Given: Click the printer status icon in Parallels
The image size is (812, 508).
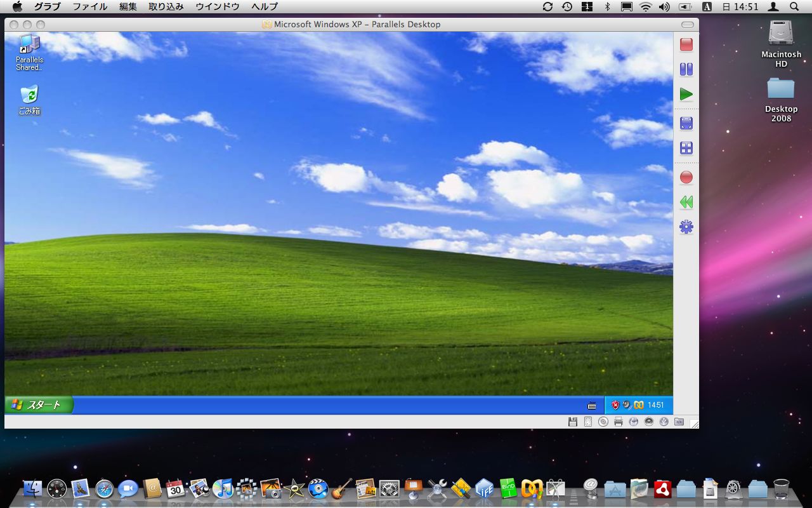Looking at the screenshot, I should [x=618, y=422].
